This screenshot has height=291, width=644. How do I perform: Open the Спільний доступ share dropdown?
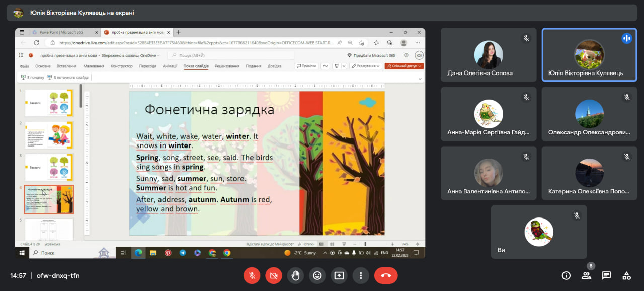pos(404,66)
